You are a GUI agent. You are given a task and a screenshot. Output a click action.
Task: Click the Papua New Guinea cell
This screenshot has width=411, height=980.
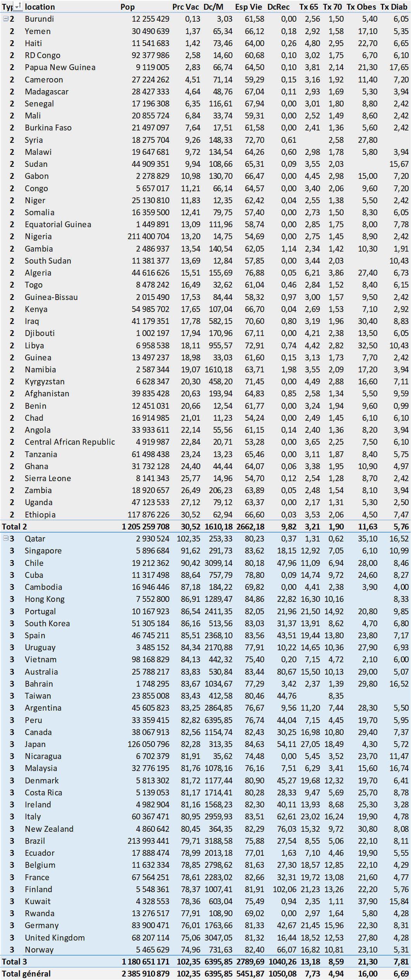click(60, 67)
